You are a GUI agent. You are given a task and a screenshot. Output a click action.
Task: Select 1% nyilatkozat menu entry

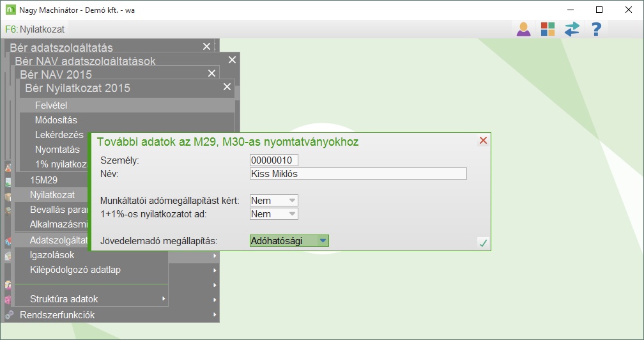point(54,164)
